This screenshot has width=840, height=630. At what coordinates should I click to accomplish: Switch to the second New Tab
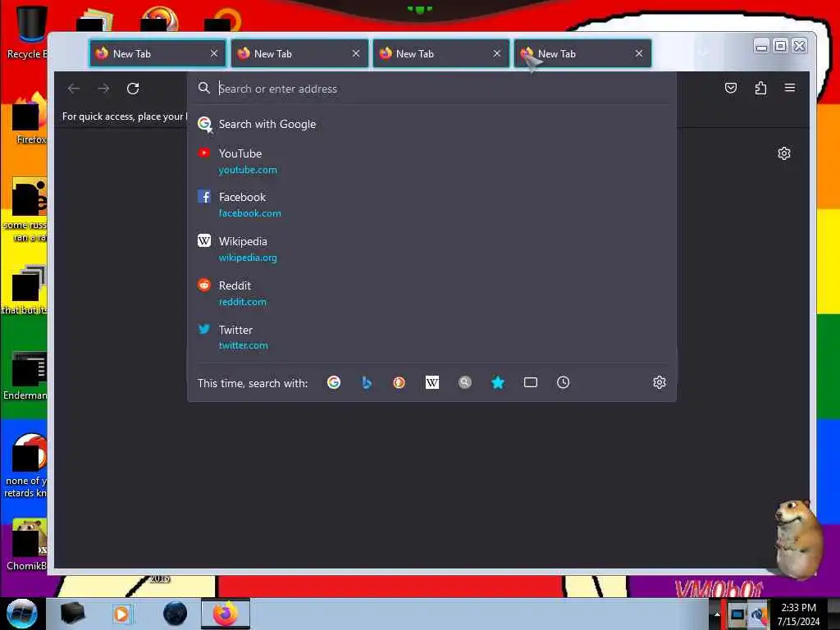point(299,53)
